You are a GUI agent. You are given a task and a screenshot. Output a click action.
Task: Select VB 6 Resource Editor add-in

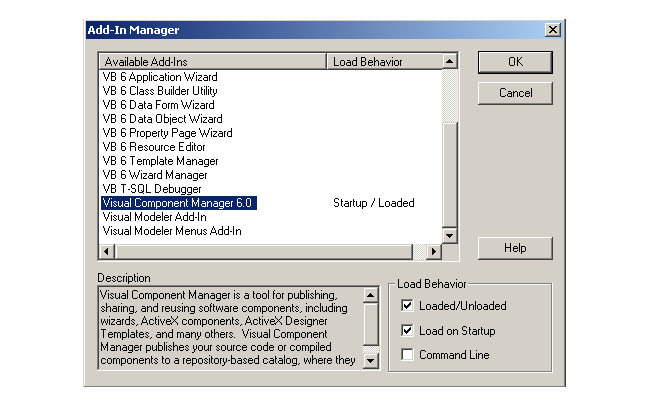[x=154, y=147]
